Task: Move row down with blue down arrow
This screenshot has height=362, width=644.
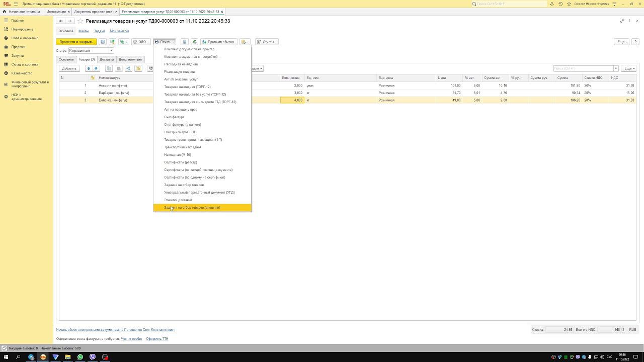Action: (x=96, y=68)
